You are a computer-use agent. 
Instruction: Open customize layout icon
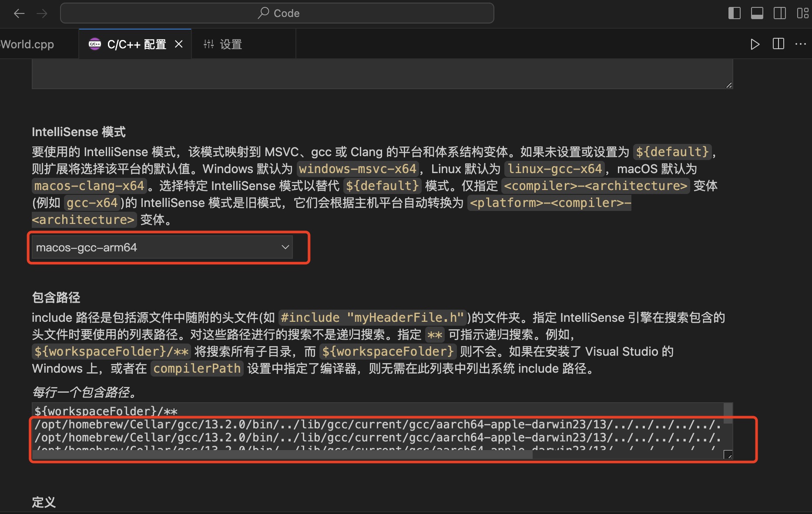coord(802,13)
